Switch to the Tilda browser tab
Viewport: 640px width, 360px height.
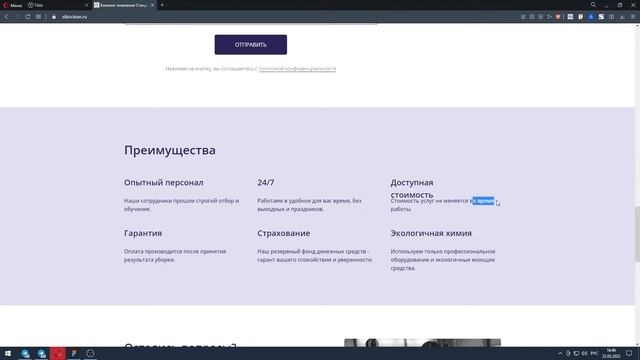[x=57, y=5]
